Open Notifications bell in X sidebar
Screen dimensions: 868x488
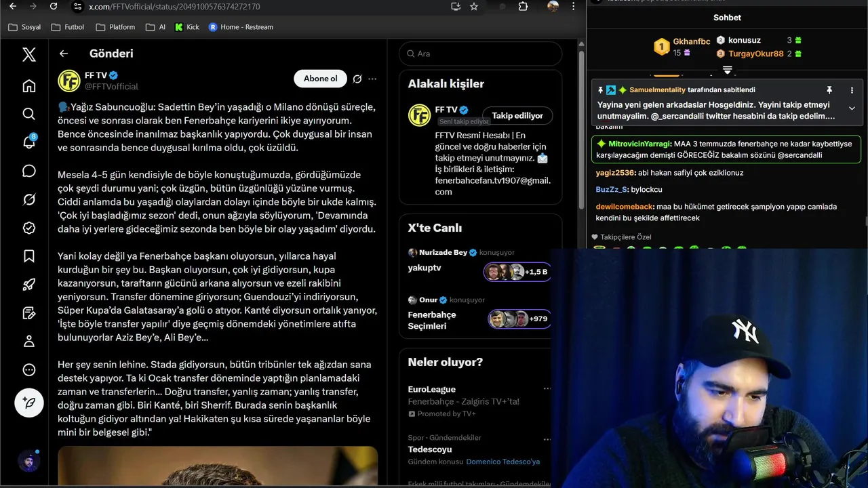[x=28, y=142]
